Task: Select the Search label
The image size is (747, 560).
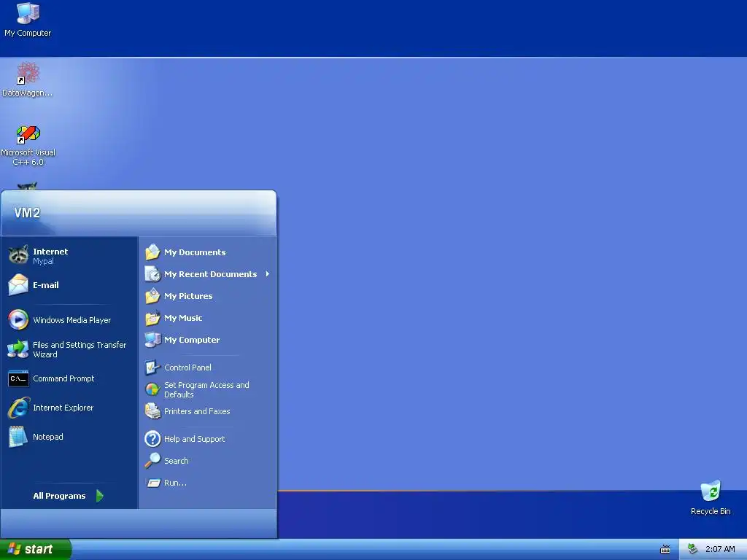Action: pyautogui.click(x=177, y=461)
